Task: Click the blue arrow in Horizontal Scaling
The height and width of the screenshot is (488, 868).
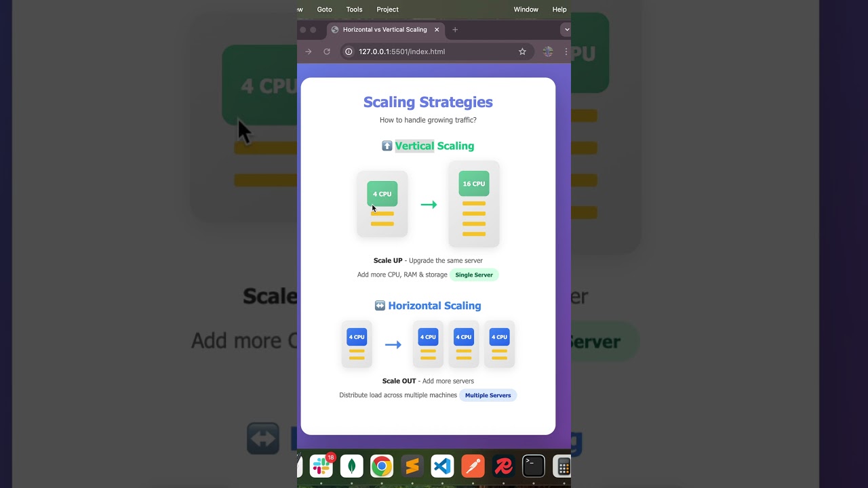Action: point(393,345)
